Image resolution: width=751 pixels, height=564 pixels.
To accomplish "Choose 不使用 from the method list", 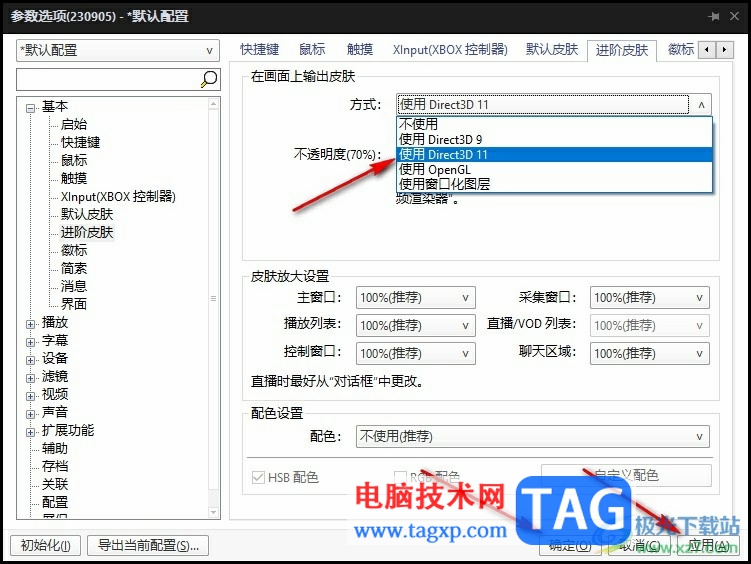I will [554, 124].
